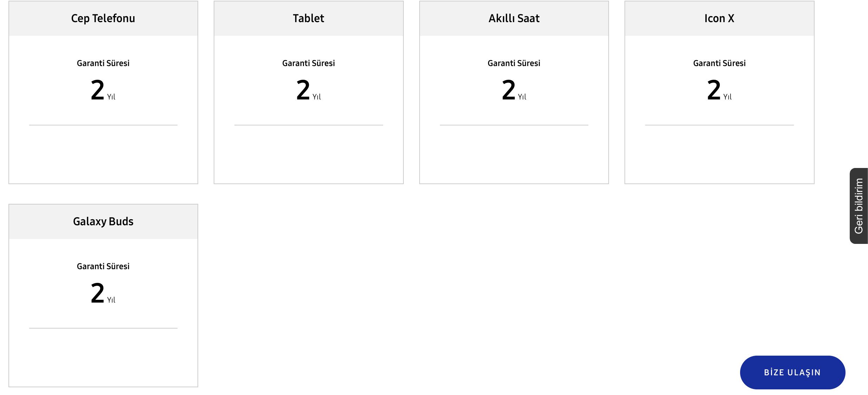Click Garanti Süresi label in Akıllı Saat card
868x395 pixels.
[514, 63]
